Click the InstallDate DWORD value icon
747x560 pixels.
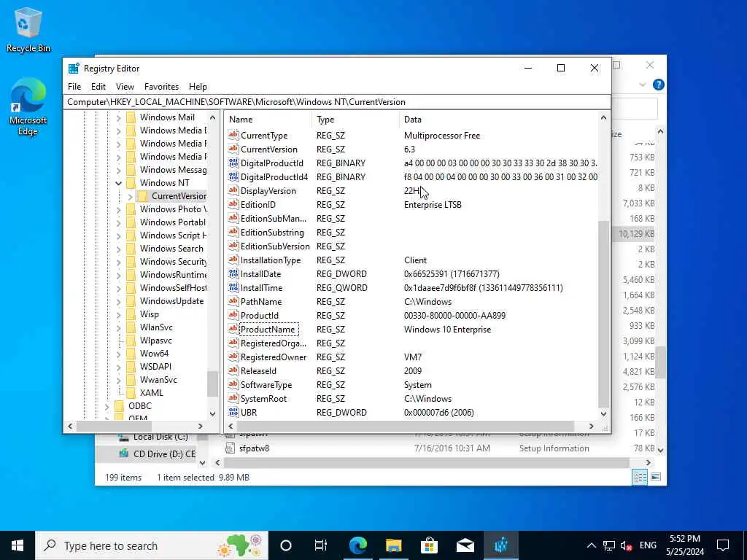(x=233, y=274)
